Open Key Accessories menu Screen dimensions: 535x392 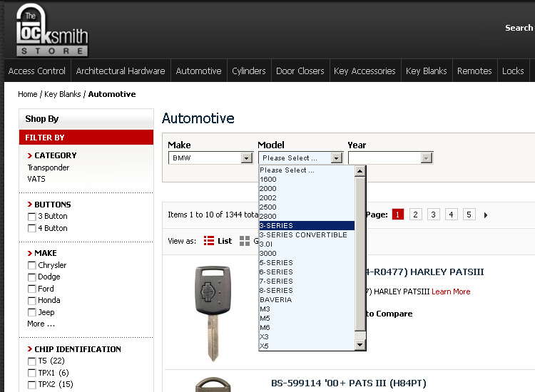point(365,71)
